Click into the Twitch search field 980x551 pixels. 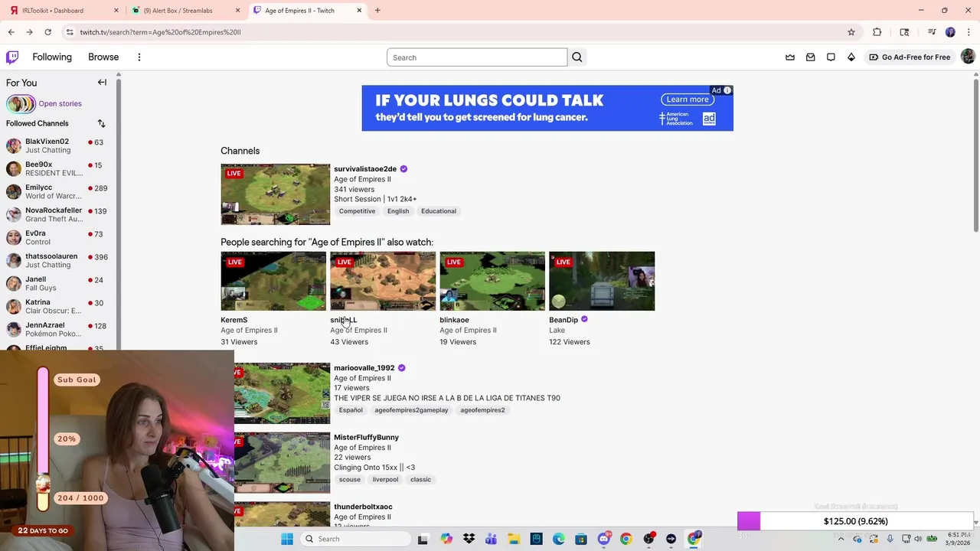[x=477, y=57]
